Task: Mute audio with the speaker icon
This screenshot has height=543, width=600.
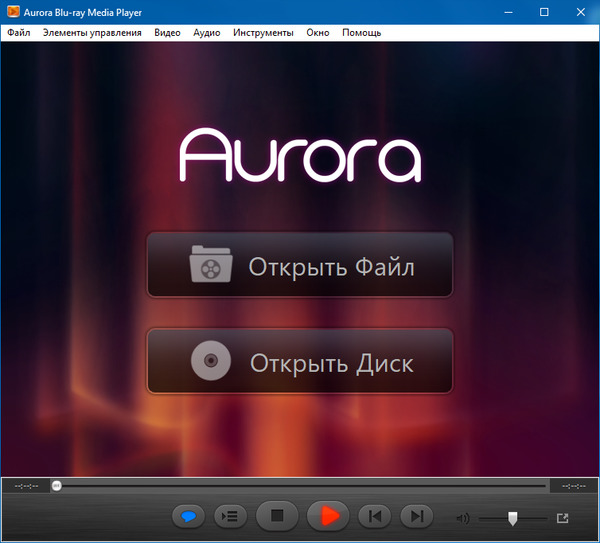Action: (x=462, y=518)
